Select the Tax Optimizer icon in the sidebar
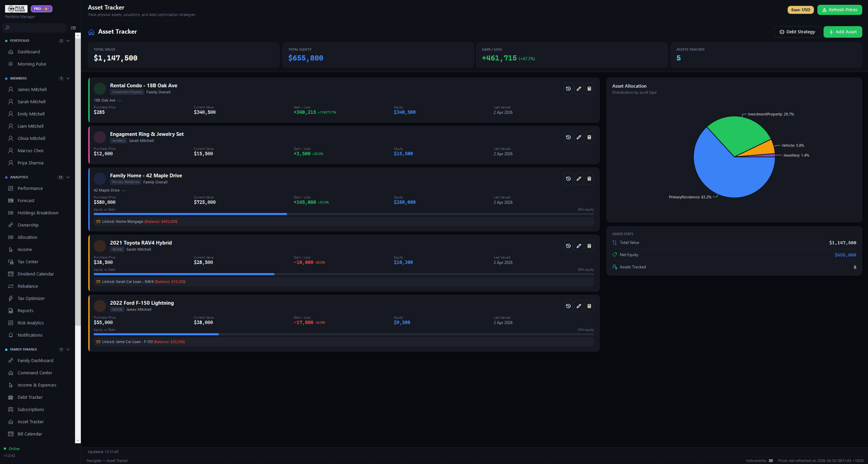The width and height of the screenshot is (868, 464). [x=11, y=298]
